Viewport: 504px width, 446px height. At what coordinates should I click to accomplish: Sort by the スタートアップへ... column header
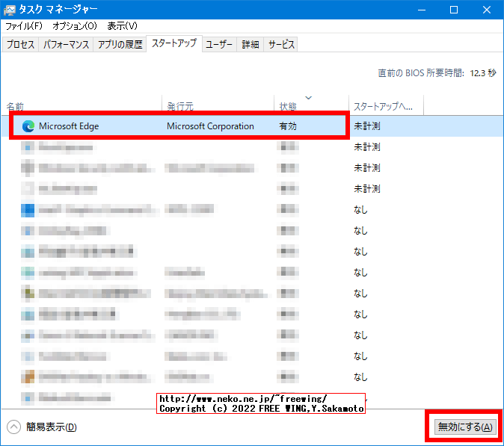click(386, 105)
